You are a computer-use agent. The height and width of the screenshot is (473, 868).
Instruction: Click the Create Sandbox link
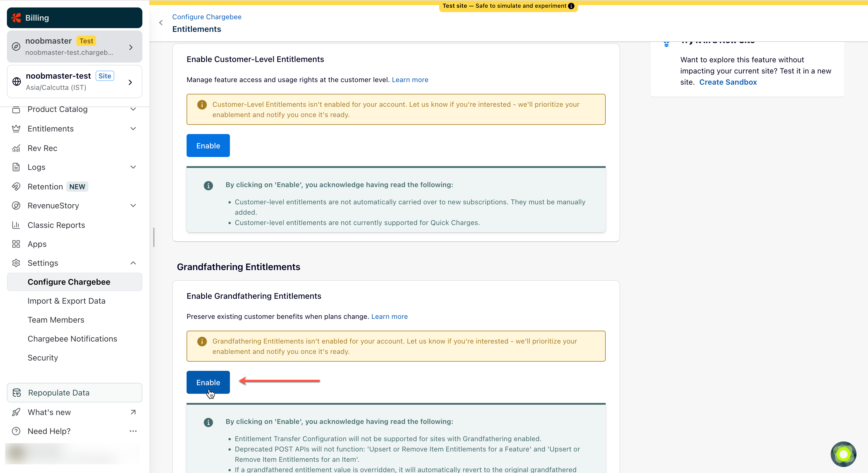click(728, 82)
